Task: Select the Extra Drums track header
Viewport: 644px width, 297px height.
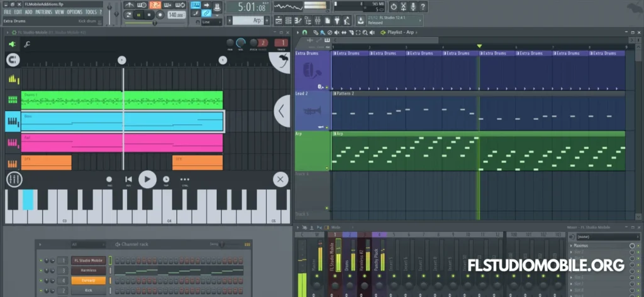Action: click(x=313, y=70)
